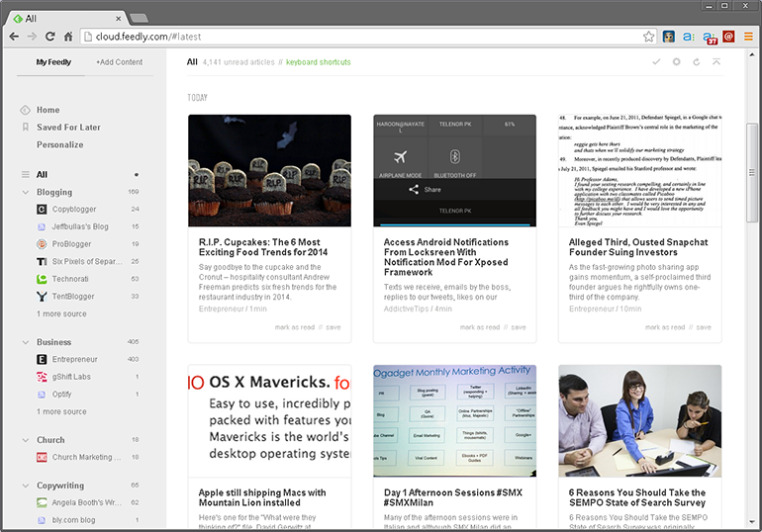
Task: Show 1 more source under Blogging
Action: (x=61, y=313)
